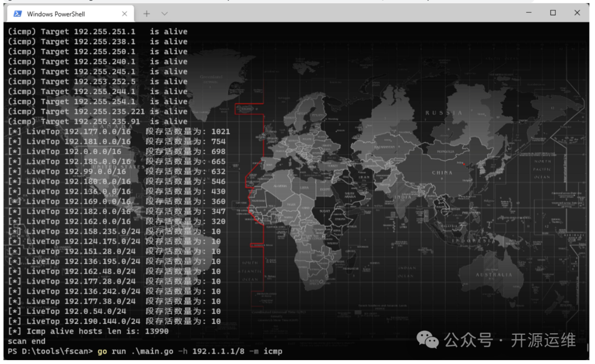Click the line 'Target 192.255.245.1 is alive'
595x364 pixels.
[98, 72]
